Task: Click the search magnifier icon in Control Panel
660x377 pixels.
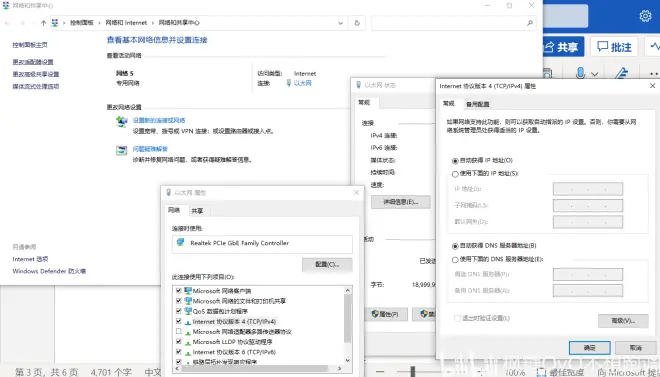Action: tap(530, 23)
